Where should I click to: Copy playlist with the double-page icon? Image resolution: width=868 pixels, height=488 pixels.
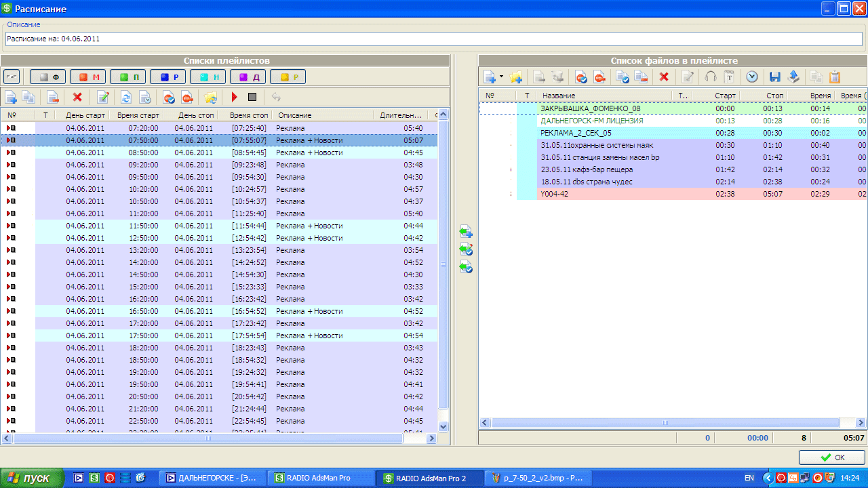click(x=28, y=97)
